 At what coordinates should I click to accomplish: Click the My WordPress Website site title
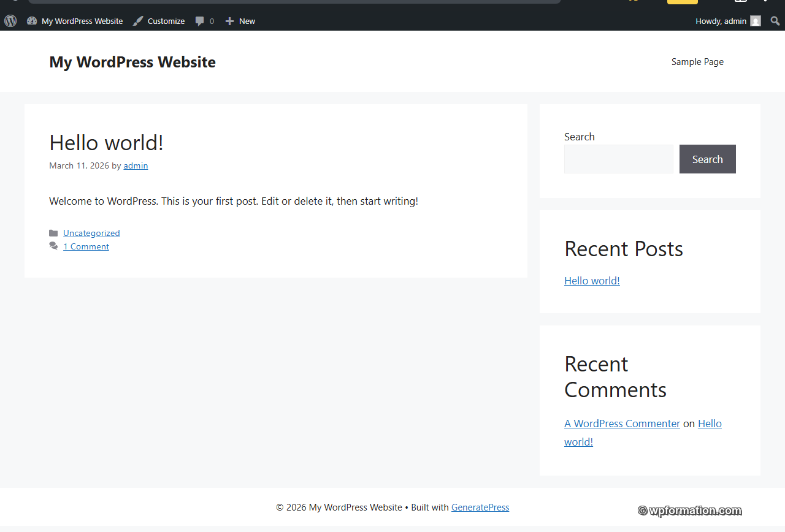[132, 62]
